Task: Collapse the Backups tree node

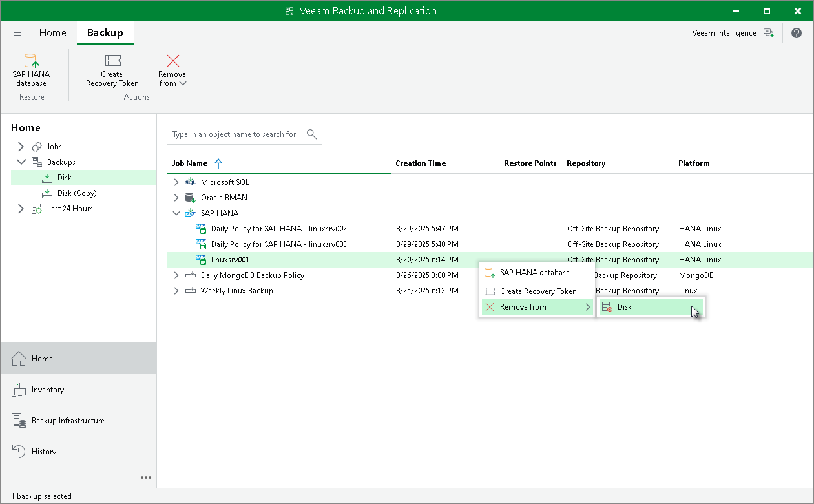Action: (21, 162)
